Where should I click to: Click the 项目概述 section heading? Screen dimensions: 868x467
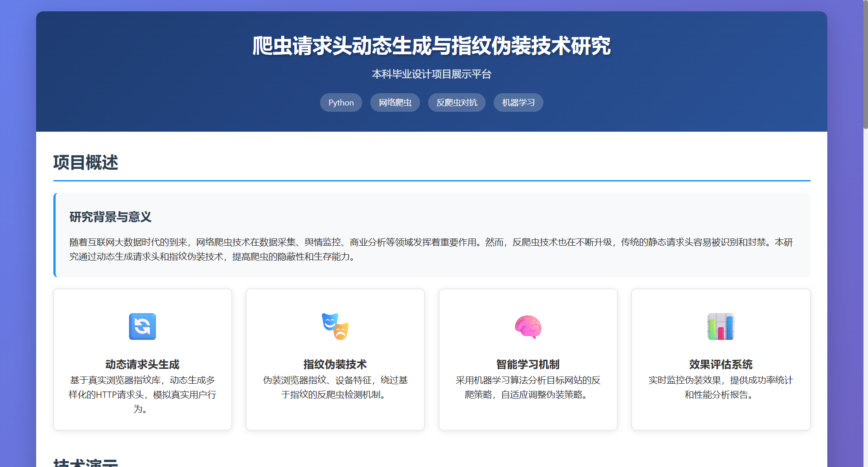pos(86,162)
